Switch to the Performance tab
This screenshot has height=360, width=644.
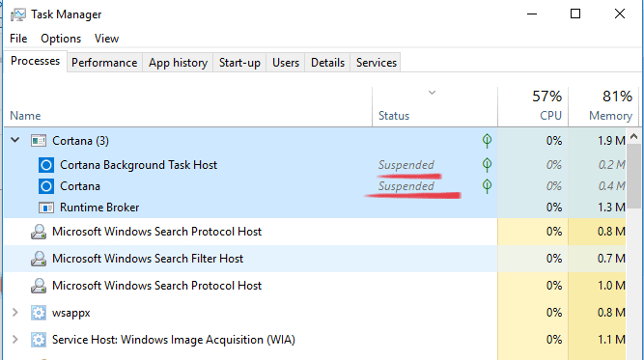pos(104,63)
